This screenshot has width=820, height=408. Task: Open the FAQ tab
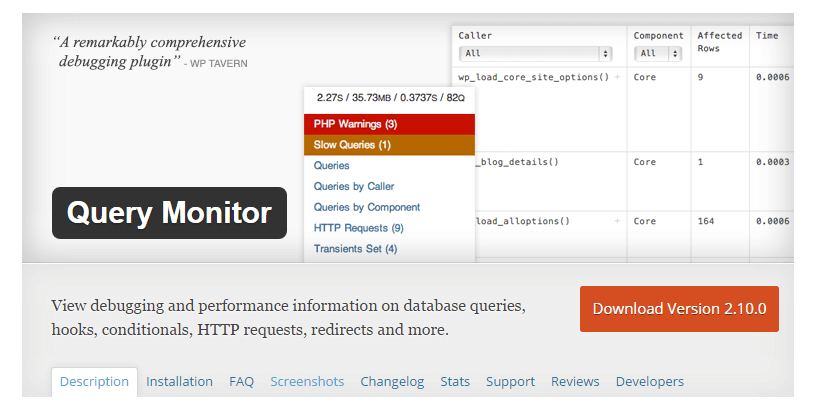241,382
